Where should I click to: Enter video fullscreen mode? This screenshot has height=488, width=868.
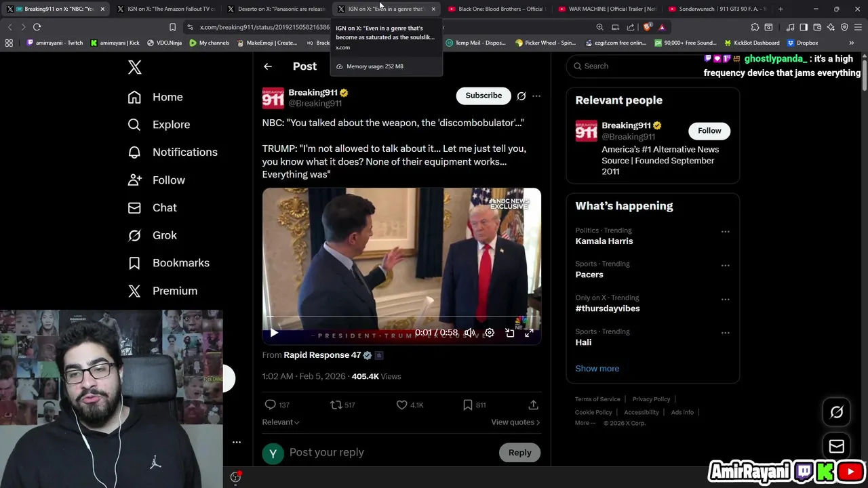(529, 333)
